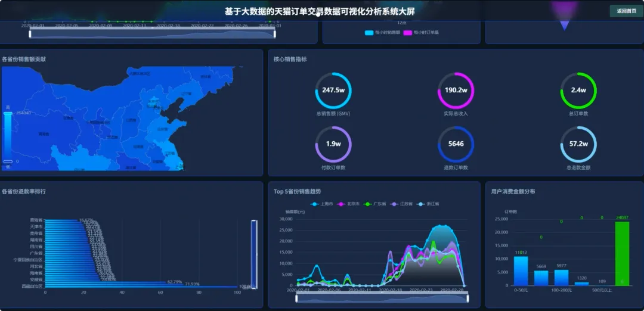The height and width of the screenshot is (311, 644).
Task: Click the 用户消费金额分布 panel title
Action: click(513, 192)
